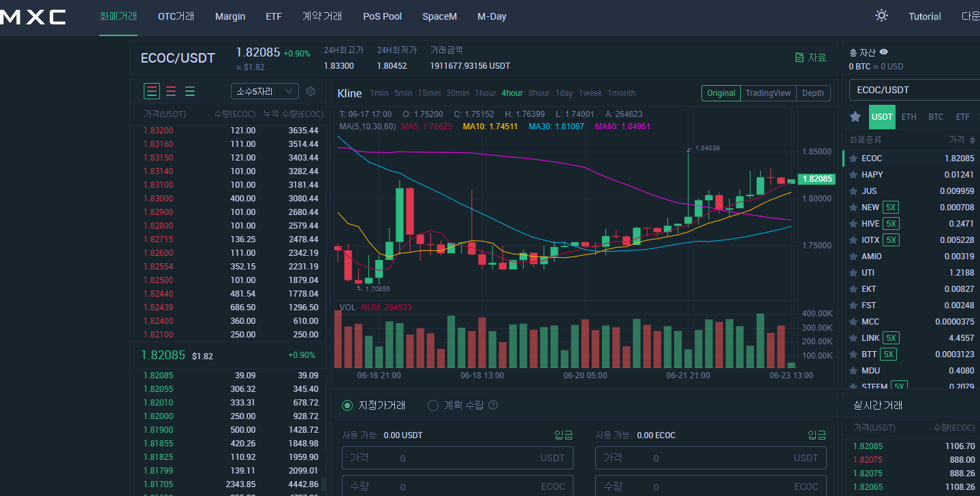Image resolution: width=980 pixels, height=496 pixels.
Task: Favorite the IOTX star icon
Action: 853,240
